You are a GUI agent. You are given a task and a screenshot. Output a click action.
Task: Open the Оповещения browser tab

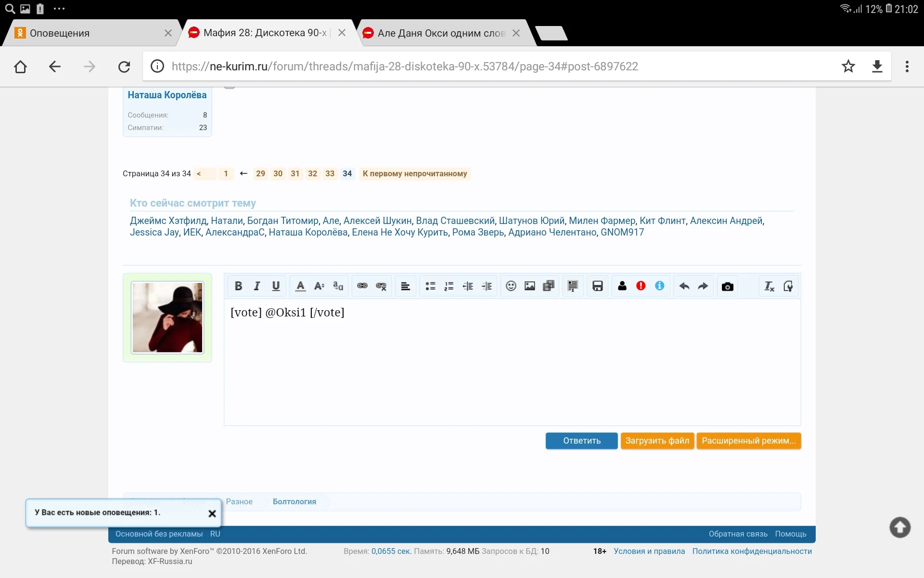[x=82, y=33]
